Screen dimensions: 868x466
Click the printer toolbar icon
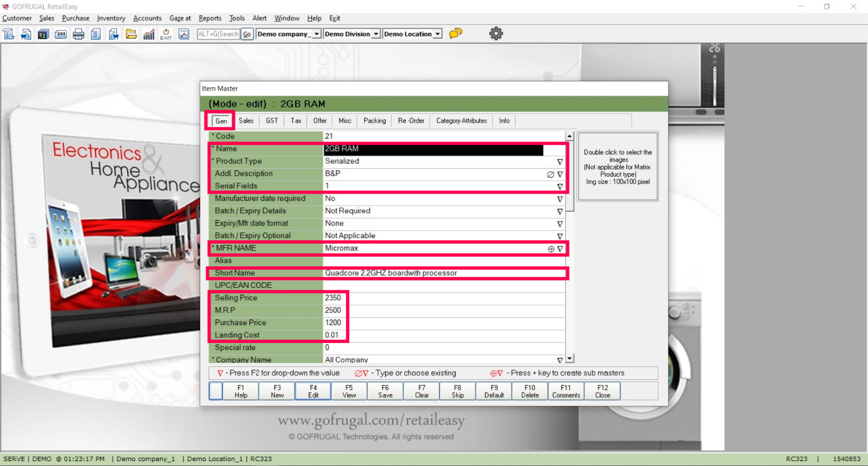[79, 34]
